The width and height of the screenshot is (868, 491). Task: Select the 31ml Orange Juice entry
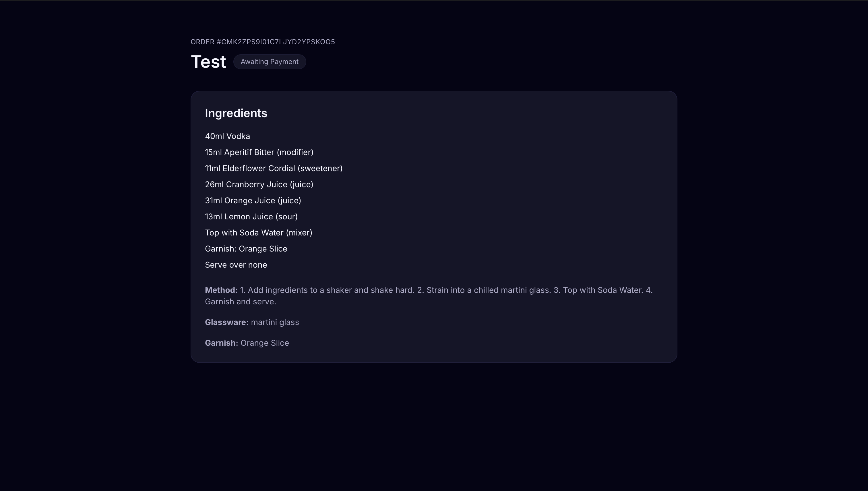click(x=253, y=200)
